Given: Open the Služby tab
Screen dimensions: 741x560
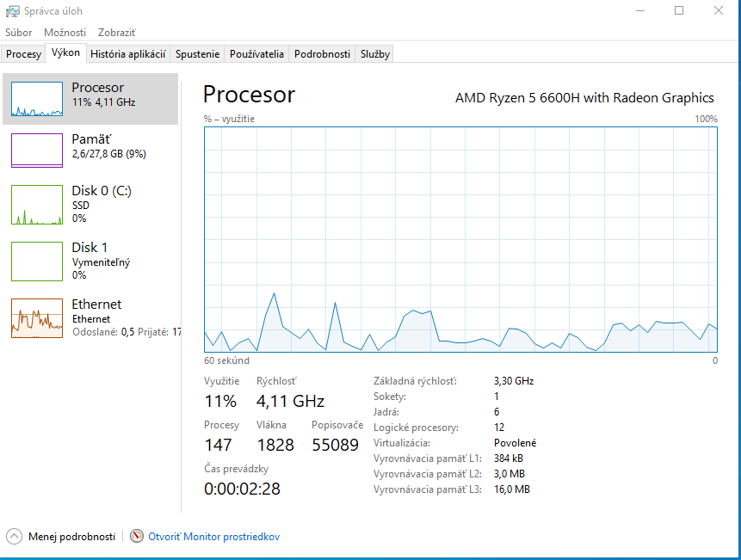Looking at the screenshot, I should 375,54.
